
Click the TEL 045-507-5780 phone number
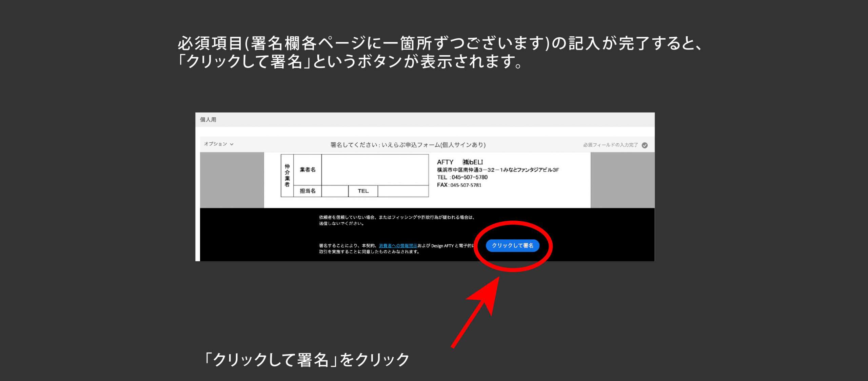pyautogui.click(x=462, y=177)
